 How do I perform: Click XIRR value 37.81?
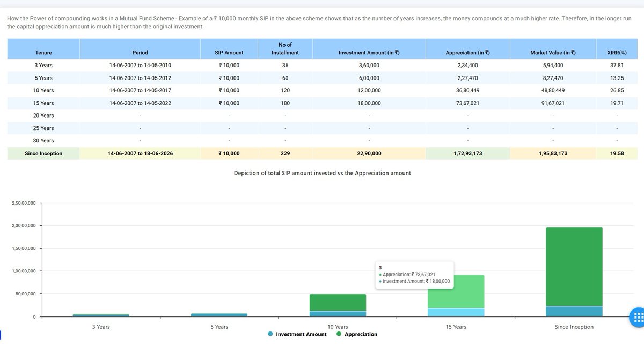617,65
